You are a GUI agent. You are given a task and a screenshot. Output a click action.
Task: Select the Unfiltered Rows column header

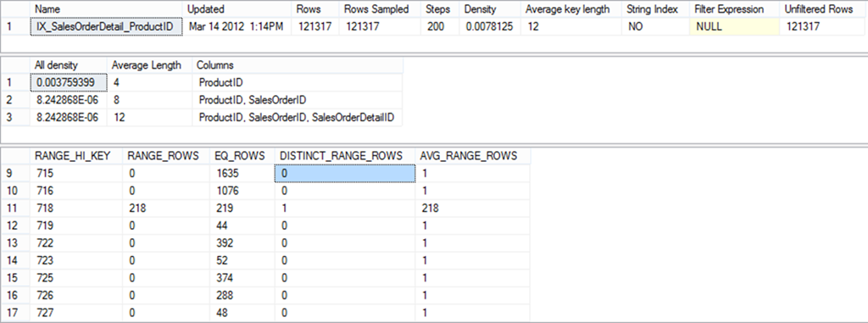[x=822, y=9]
